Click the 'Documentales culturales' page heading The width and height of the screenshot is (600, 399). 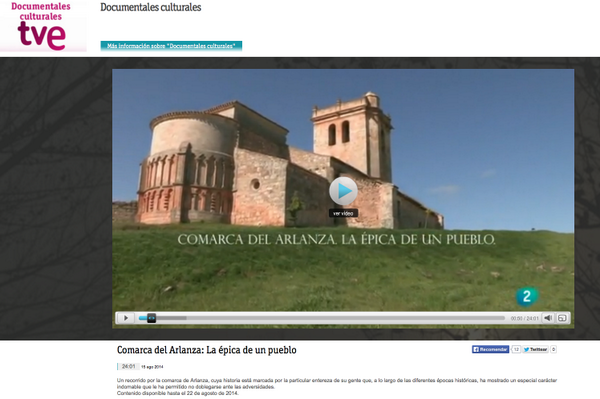click(x=151, y=7)
